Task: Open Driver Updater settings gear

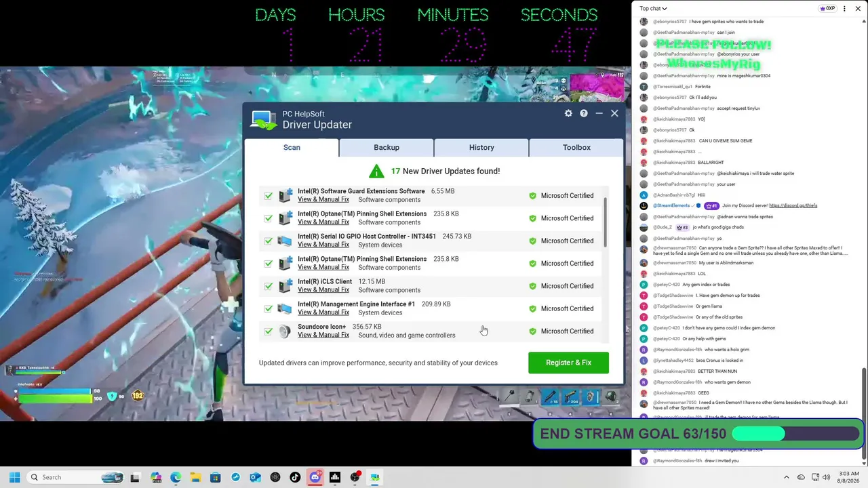Action: tap(568, 113)
